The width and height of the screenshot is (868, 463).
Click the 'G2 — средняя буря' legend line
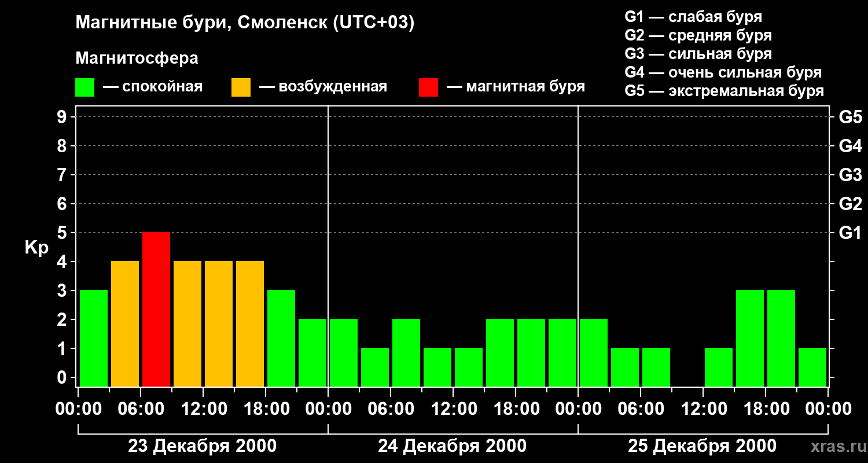698,35
